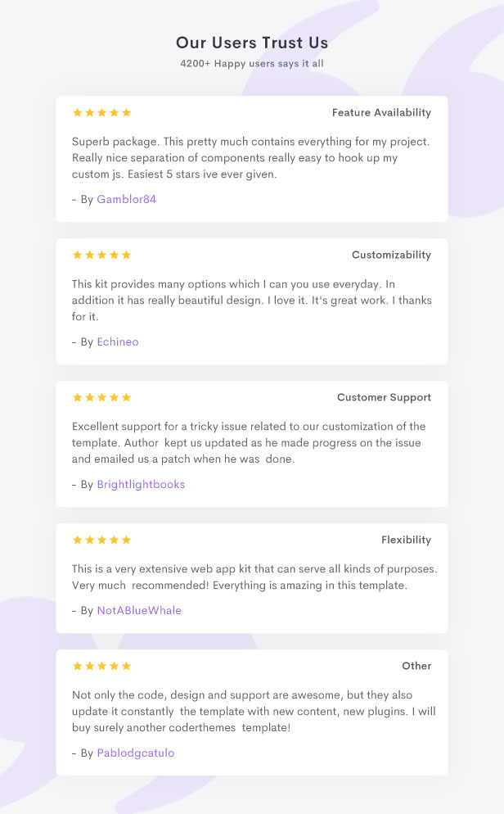The image size is (504, 814).
Task: Click the first star in Feature Availability rating
Action: (77, 112)
